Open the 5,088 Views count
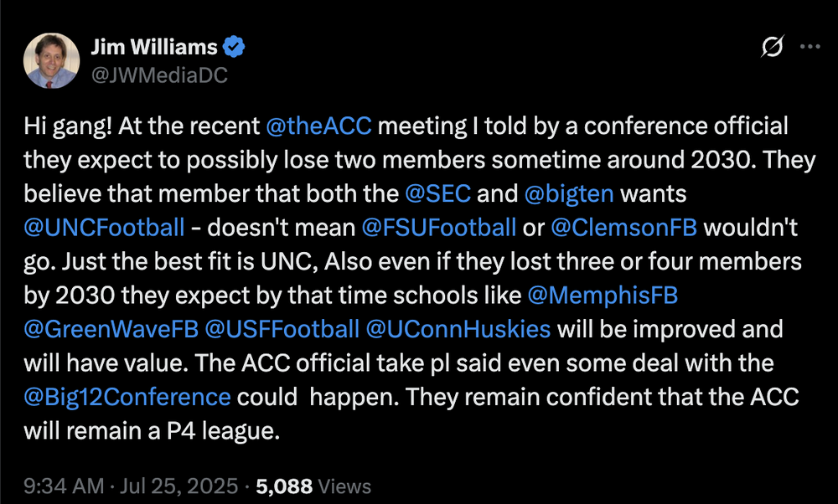This screenshot has height=504, width=838. (x=313, y=486)
